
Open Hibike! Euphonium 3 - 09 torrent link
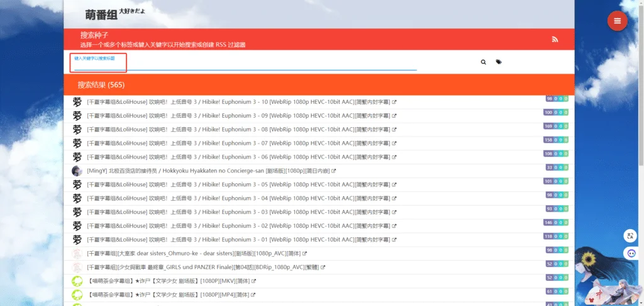[x=238, y=116]
